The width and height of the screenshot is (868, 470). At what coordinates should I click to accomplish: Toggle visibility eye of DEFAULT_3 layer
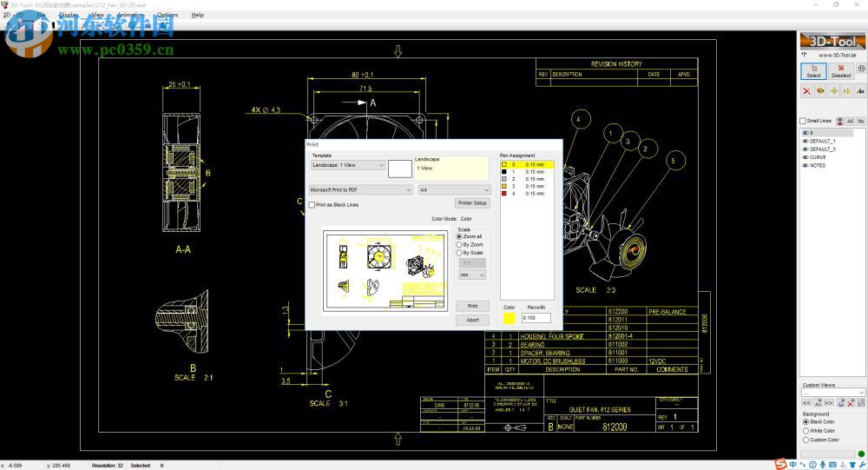pos(806,149)
